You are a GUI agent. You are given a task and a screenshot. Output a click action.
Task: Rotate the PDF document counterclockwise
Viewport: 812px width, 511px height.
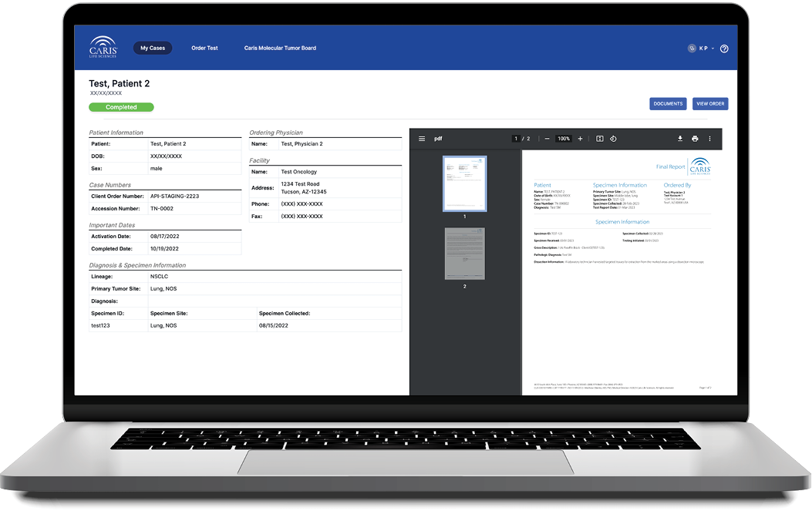point(613,139)
